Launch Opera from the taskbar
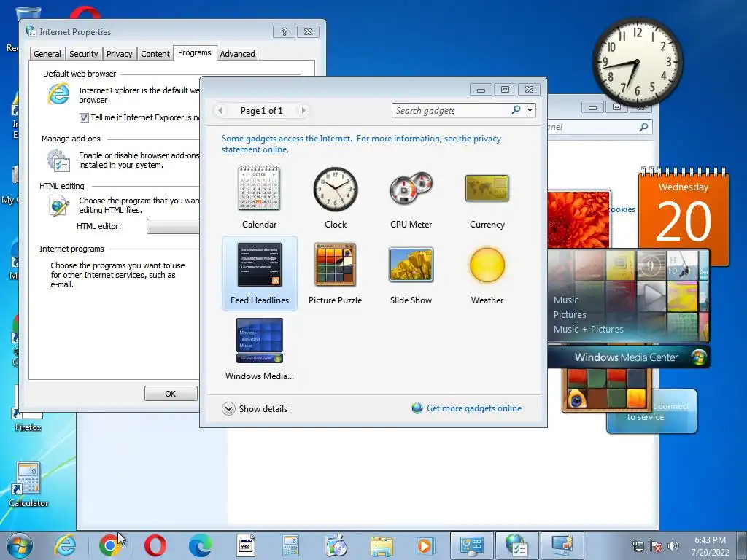 (155, 545)
